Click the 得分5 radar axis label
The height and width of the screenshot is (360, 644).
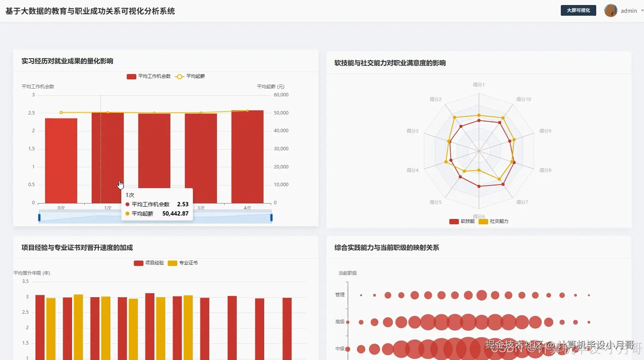point(435,202)
